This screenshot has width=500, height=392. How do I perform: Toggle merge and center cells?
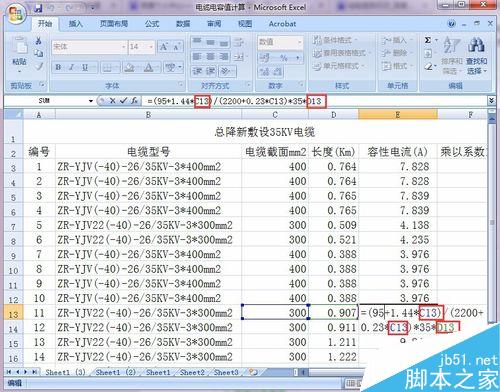click(240, 57)
